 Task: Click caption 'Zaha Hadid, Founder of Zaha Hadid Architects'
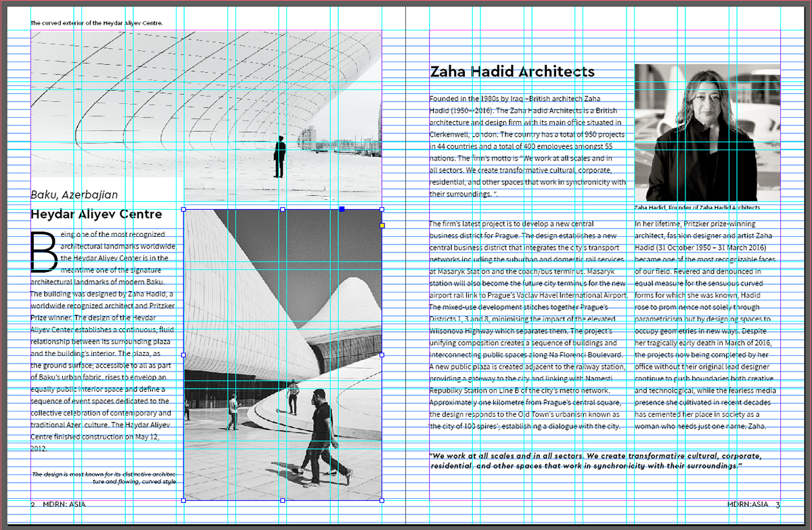point(697,208)
